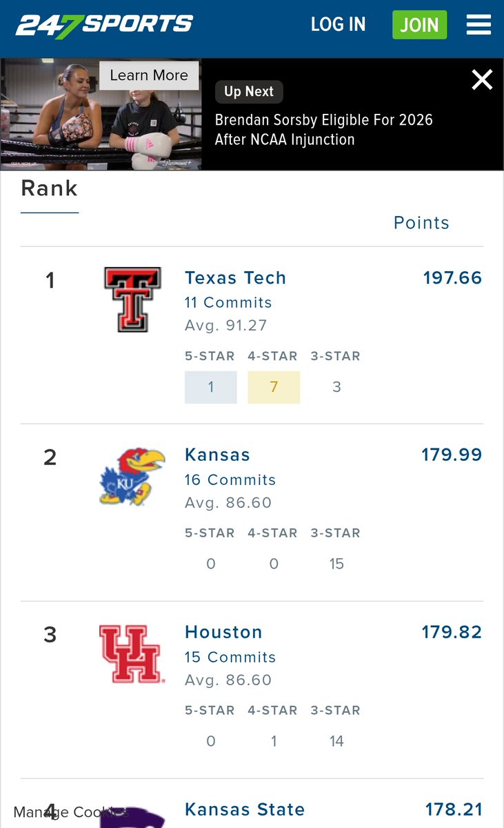The width and height of the screenshot is (504, 828).
Task: Click the Texas Tech team logo
Action: [x=133, y=299]
